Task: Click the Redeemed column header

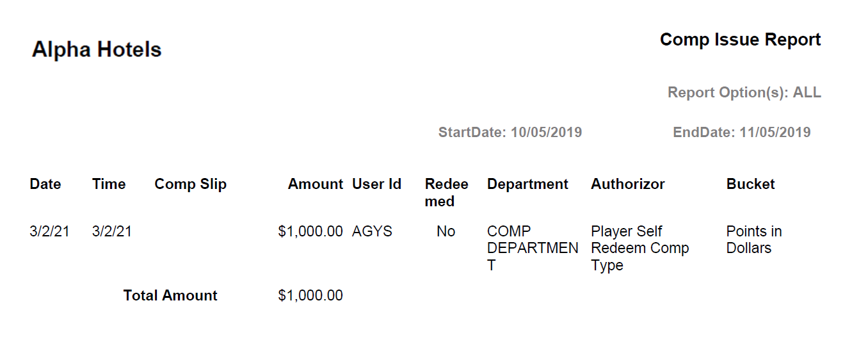Action: pos(446,192)
